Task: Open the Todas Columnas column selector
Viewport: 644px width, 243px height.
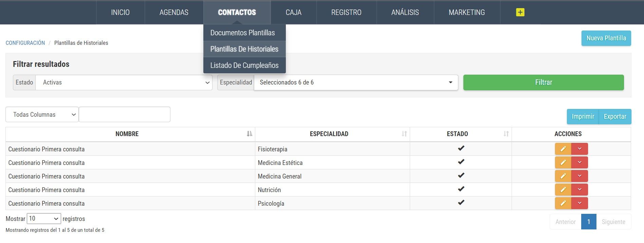Action: [42, 115]
